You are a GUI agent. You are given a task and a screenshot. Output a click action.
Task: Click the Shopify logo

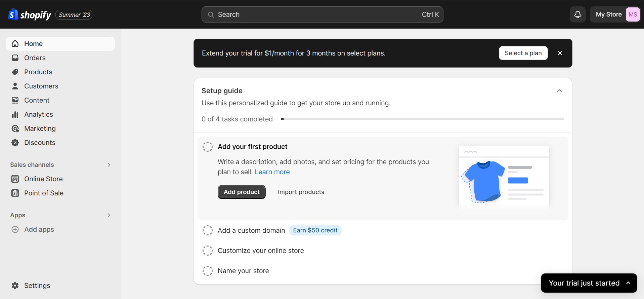(30, 14)
